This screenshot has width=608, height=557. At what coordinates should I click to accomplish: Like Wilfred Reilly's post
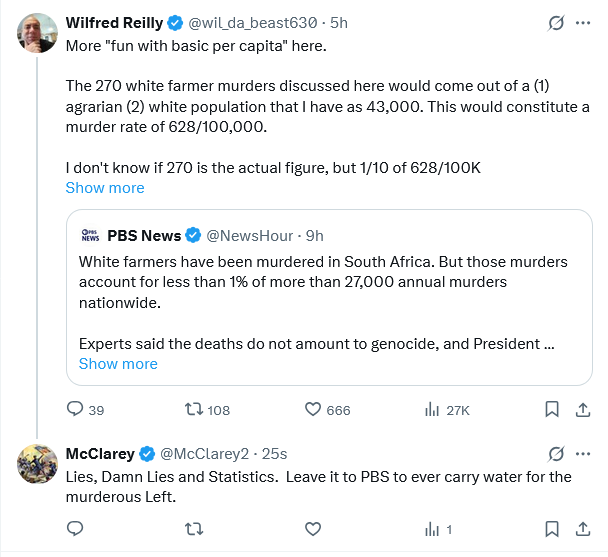[312, 409]
